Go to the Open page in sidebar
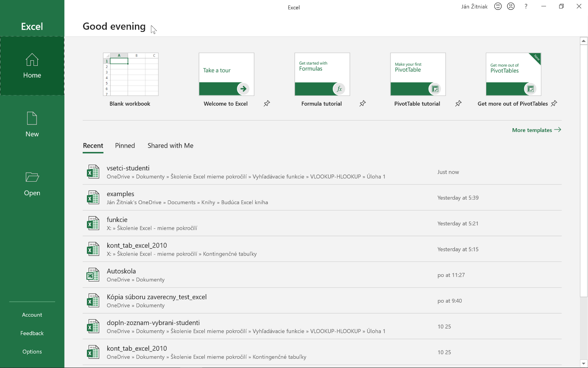This screenshot has width=588, height=368. click(x=32, y=184)
